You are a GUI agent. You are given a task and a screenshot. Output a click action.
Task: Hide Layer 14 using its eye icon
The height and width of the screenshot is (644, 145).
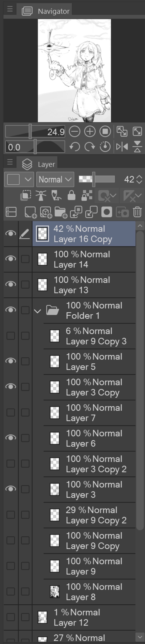10,259
